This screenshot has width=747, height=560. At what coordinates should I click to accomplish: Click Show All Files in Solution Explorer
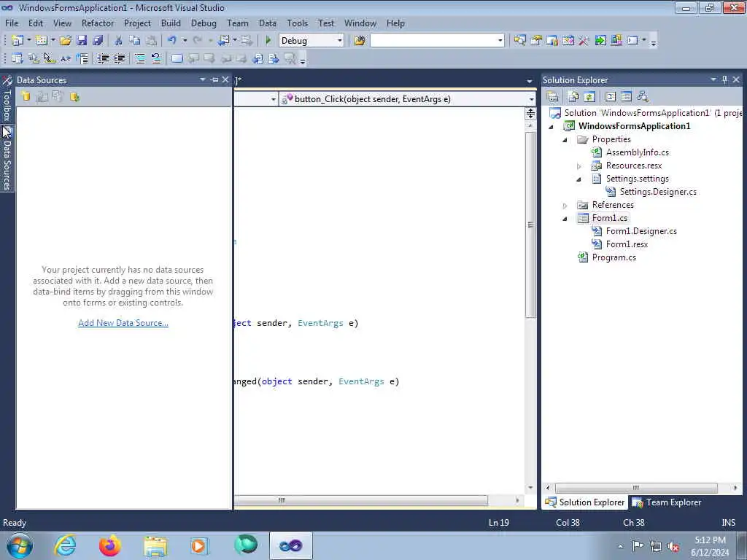tap(573, 97)
